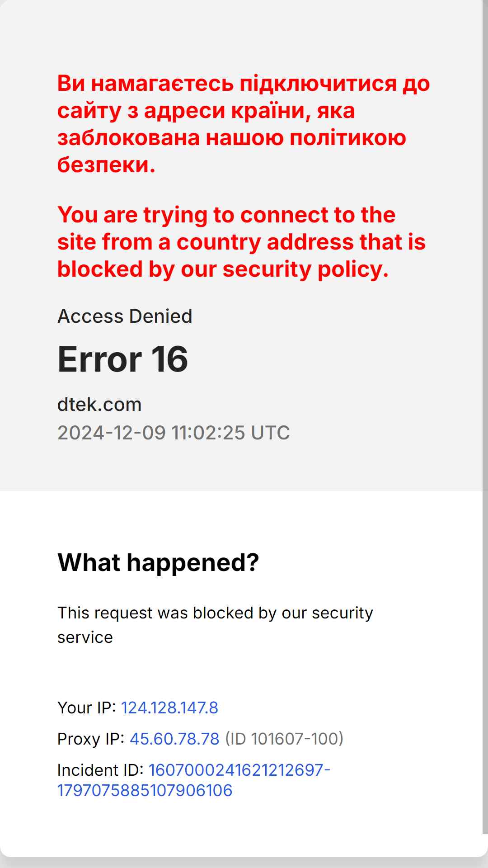The image size is (488, 868).
Task: Click red text "blocked by our security policy."
Action: point(223,269)
